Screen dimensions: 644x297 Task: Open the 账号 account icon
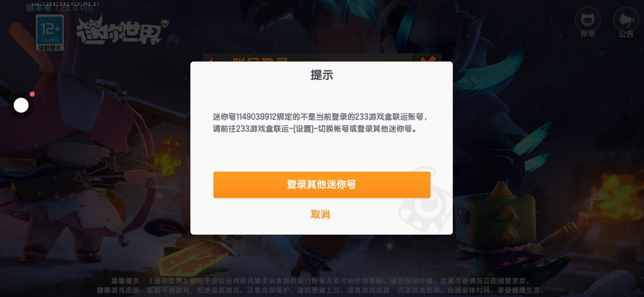tap(588, 22)
